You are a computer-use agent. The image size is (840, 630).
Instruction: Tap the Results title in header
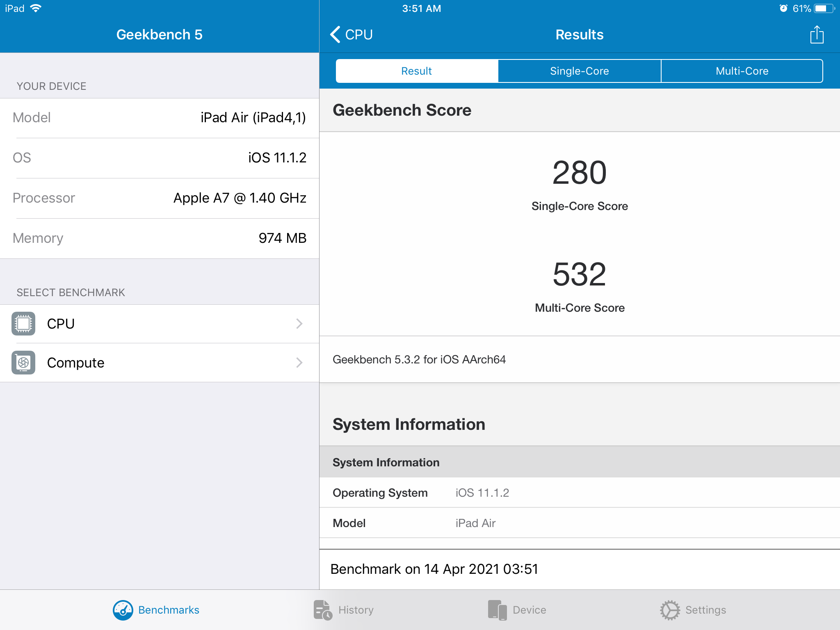(579, 34)
